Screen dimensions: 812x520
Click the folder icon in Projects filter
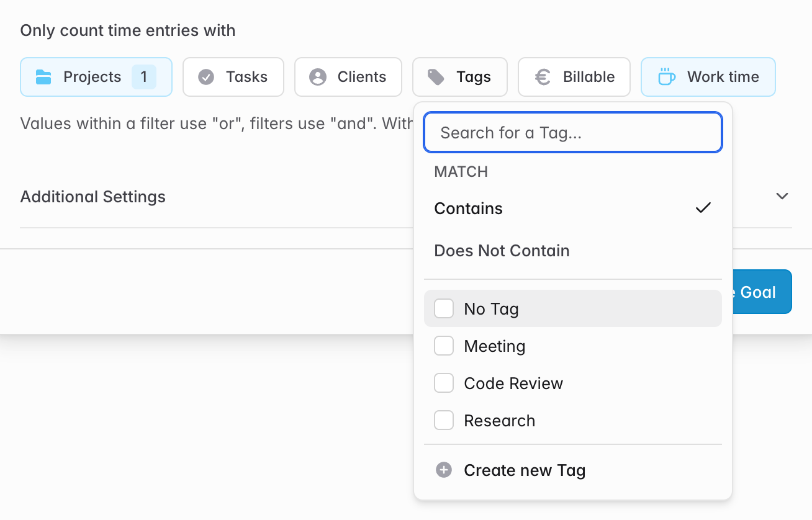coord(43,77)
